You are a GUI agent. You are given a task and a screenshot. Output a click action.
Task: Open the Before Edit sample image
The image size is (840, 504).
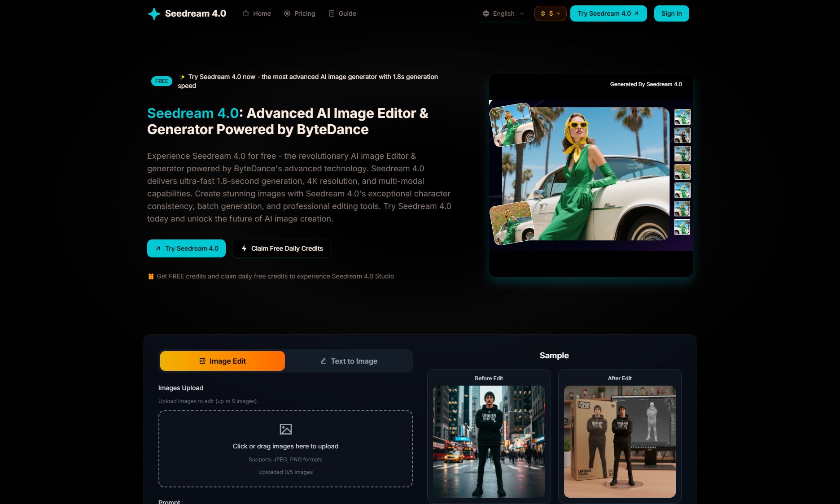(x=489, y=442)
